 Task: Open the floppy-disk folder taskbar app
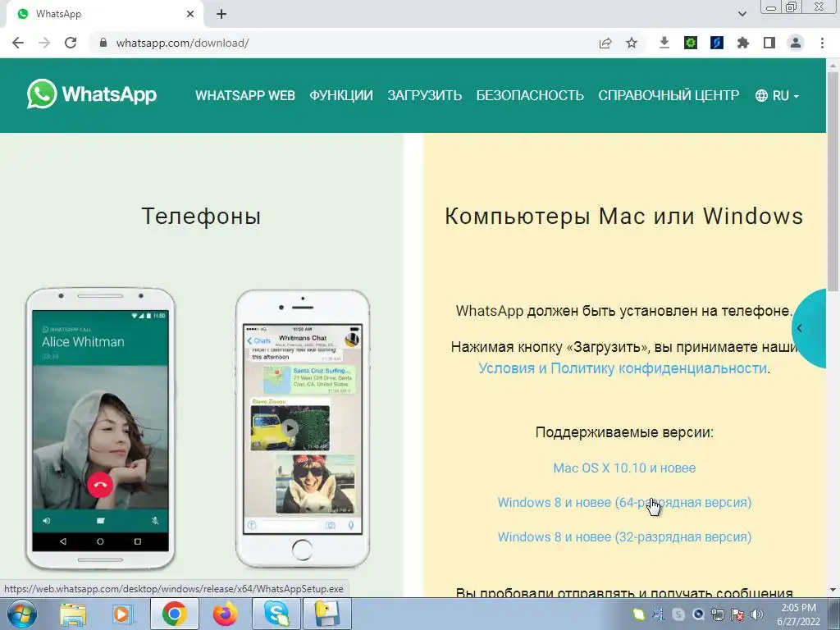tap(327, 614)
